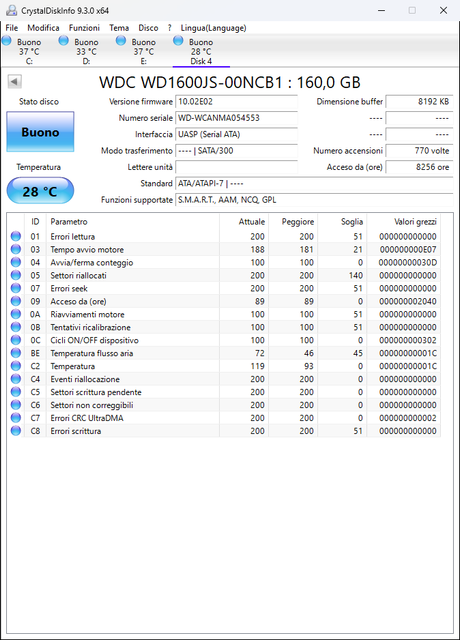Click status icon of Avvia/ferma conteggio row
Screen dimensions: 460x640
tap(16, 262)
